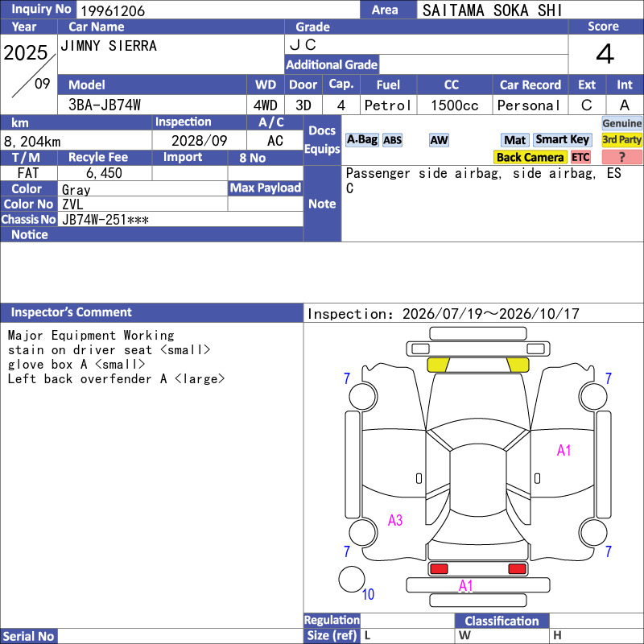644x644 pixels.
Task: Click the A3 damage marker on diagram
Action: (x=395, y=520)
